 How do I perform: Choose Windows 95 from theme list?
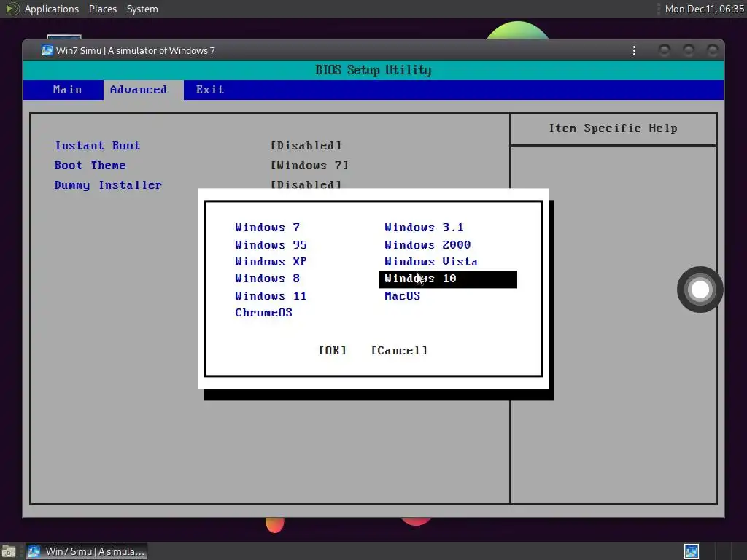(271, 245)
